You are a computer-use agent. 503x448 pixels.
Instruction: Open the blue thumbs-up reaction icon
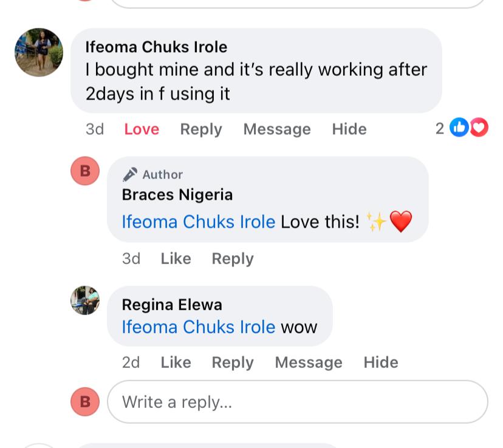(x=459, y=127)
